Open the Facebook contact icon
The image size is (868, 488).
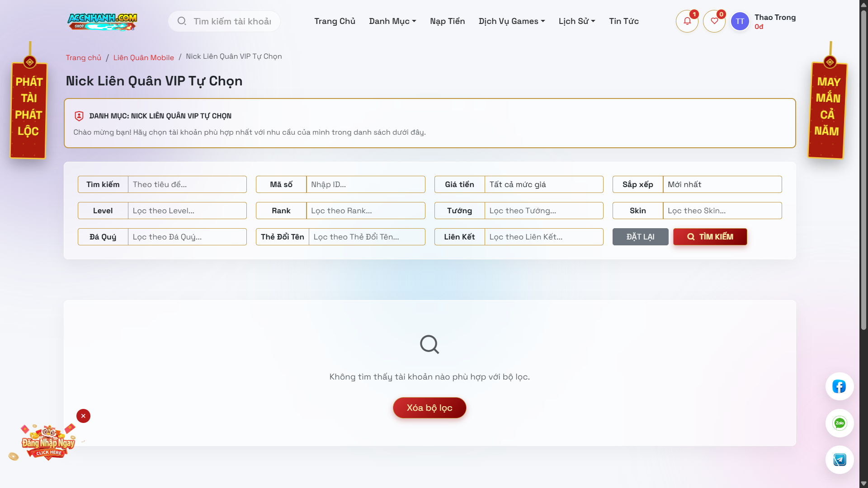(839, 387)
